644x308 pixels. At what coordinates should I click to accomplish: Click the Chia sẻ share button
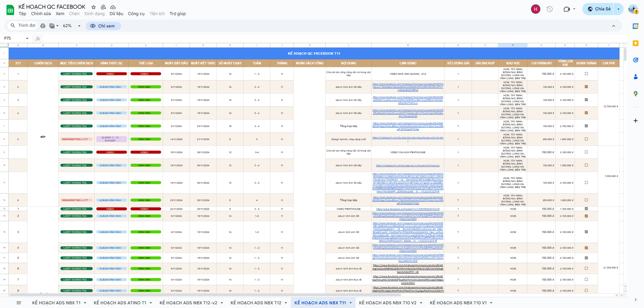click(x=599, y=9)
